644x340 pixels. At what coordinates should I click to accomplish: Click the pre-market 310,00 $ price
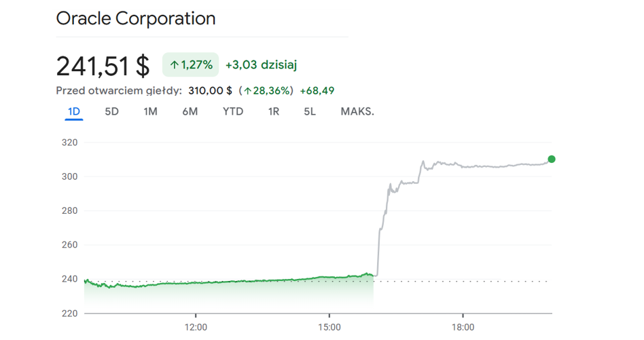[x=211, y=91]
